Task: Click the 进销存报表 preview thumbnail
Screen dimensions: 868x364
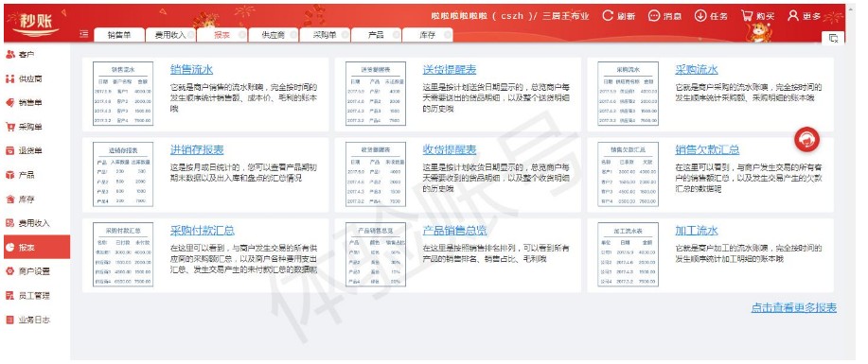Action: [x=123, y=174]
